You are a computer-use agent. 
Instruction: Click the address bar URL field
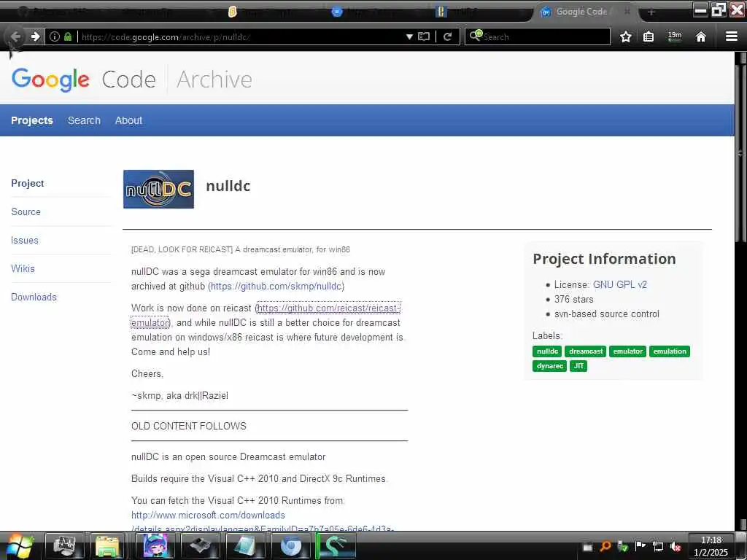[241, 36]
